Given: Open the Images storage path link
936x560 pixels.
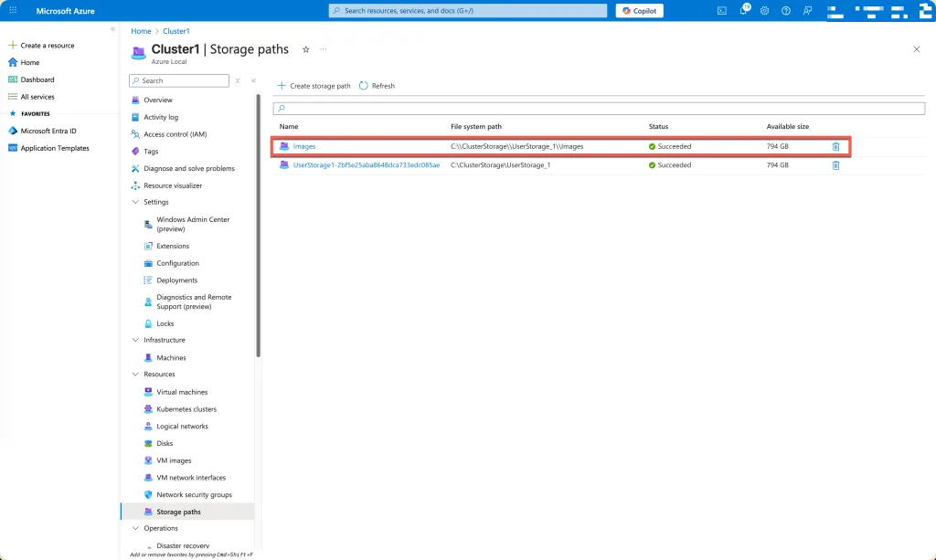Looking at the screenshot, I should [x=304, y=146].
